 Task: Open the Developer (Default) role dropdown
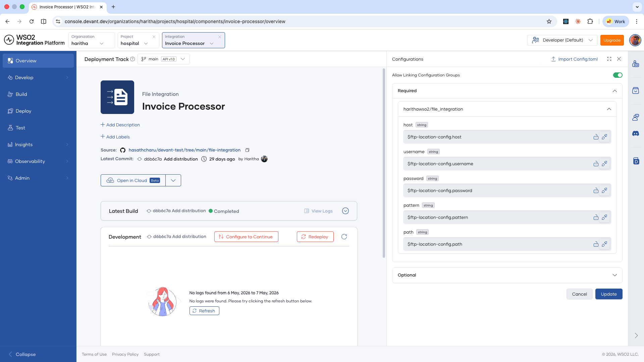click(562, 40)
